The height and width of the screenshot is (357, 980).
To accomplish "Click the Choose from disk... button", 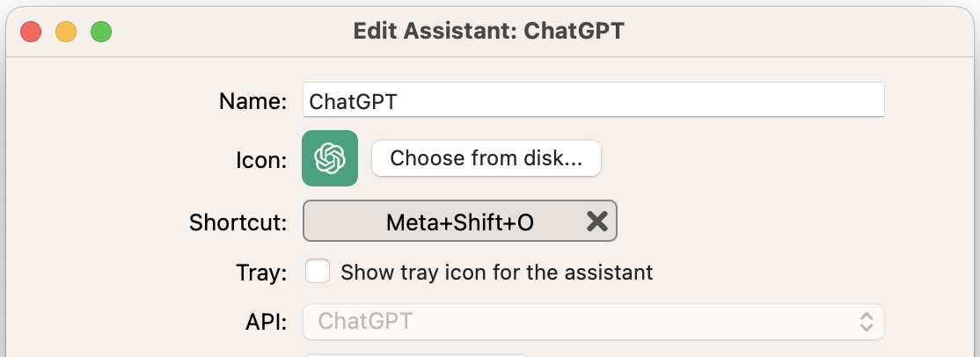I will pyautogui.click(x=486, y=158).
